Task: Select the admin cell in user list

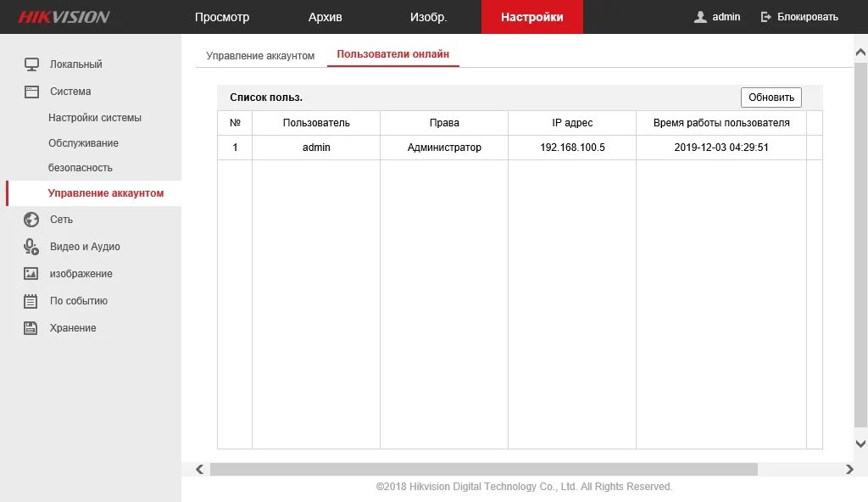Action: [x=316, y=148]
